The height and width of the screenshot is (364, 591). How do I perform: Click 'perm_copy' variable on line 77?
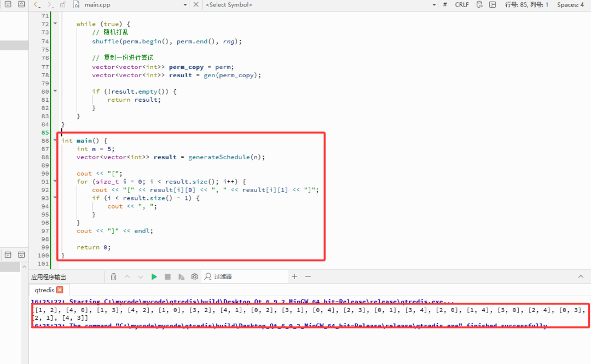(186, 67)
